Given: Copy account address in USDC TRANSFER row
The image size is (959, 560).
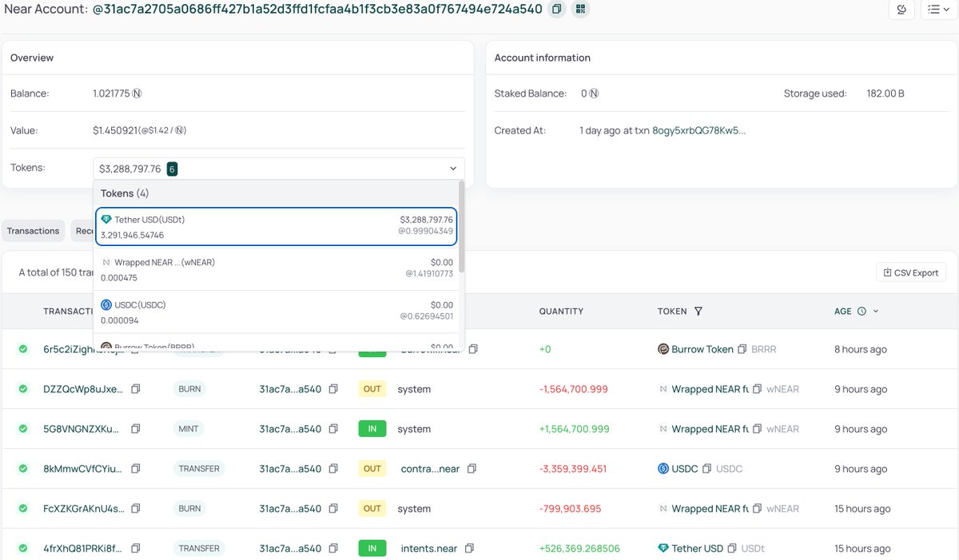Looking at the screenshot, I should [333, 469].
